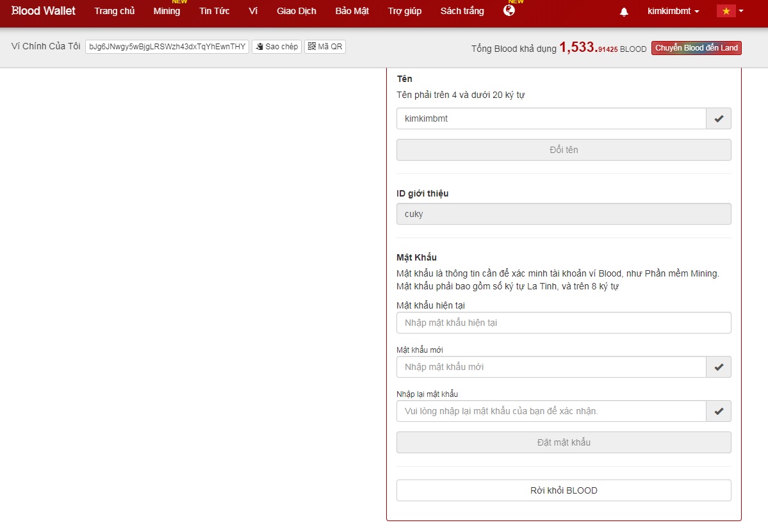Copy wallet address with Sao chép

click(277, 47)
